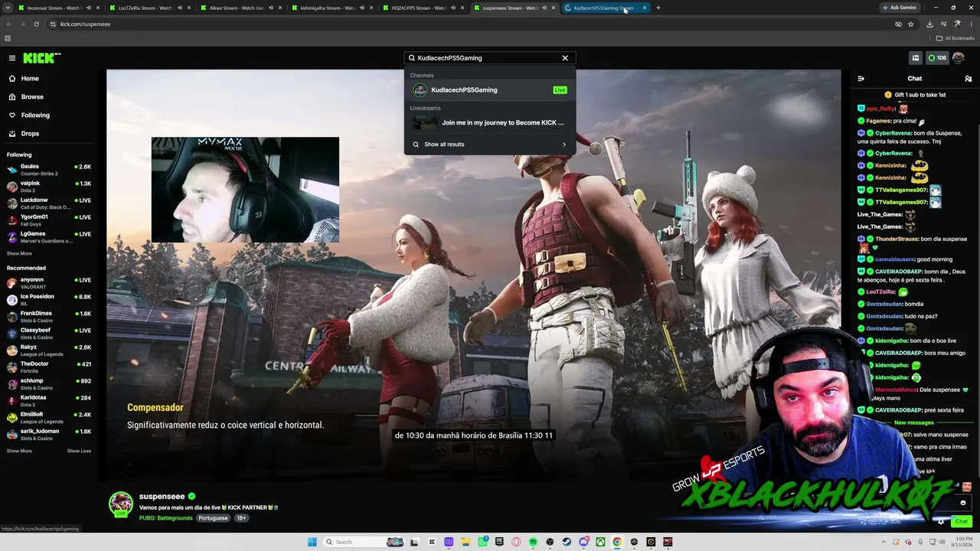Open Spotify from the taskbar

(x=533, y=542)
